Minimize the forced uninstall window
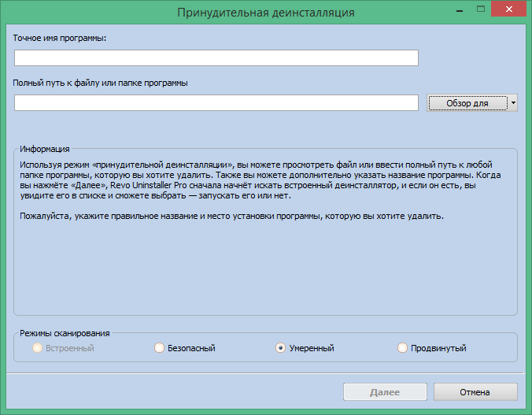The height and width of the screenshot is (415, 532). coord(460,9)
